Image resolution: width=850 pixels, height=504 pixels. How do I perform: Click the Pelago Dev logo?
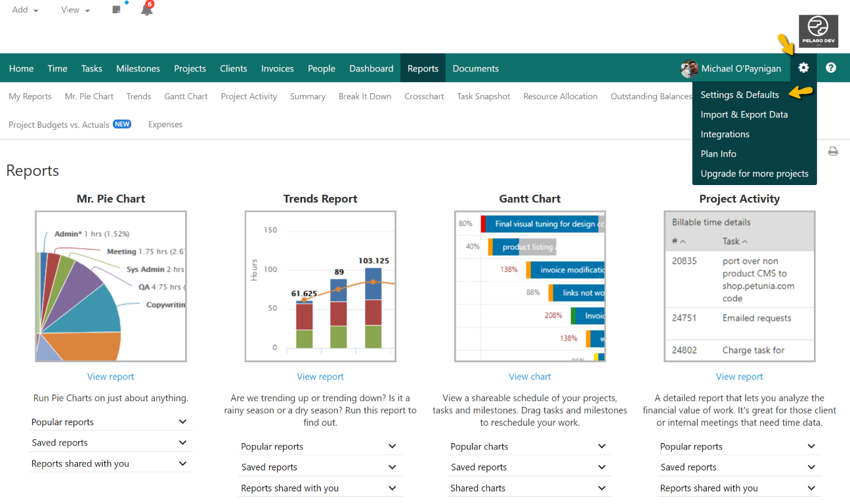click(x=818, y=31)
